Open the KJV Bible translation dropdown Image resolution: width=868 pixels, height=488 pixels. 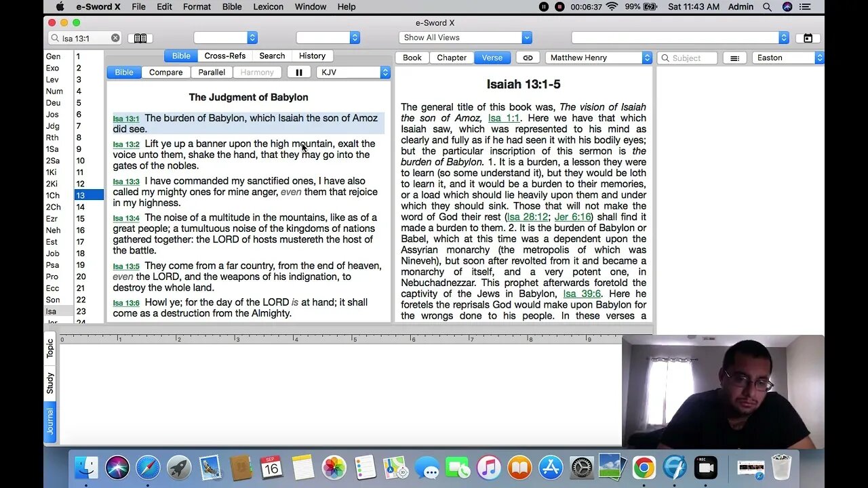(x=353, y=73)
